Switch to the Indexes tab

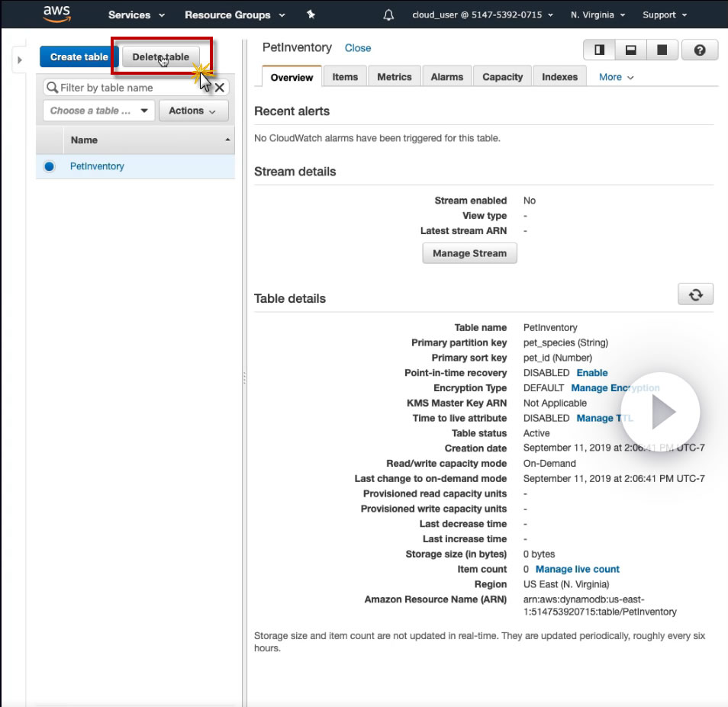tap(559, 76)
